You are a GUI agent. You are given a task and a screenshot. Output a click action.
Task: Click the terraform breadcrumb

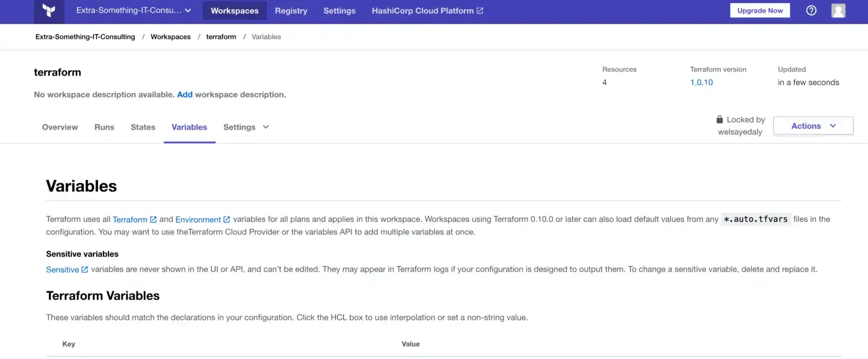[x=221, y=37]
